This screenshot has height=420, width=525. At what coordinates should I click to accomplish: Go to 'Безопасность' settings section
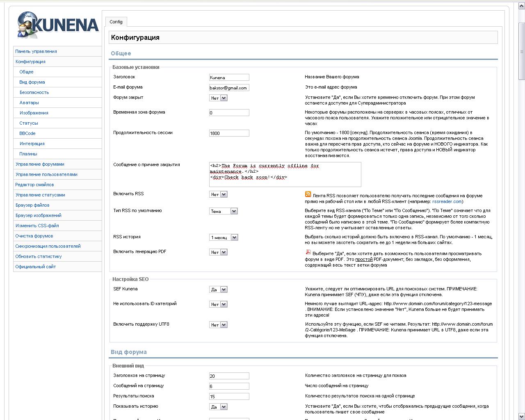pyautogui.click(x=34, y=92)
